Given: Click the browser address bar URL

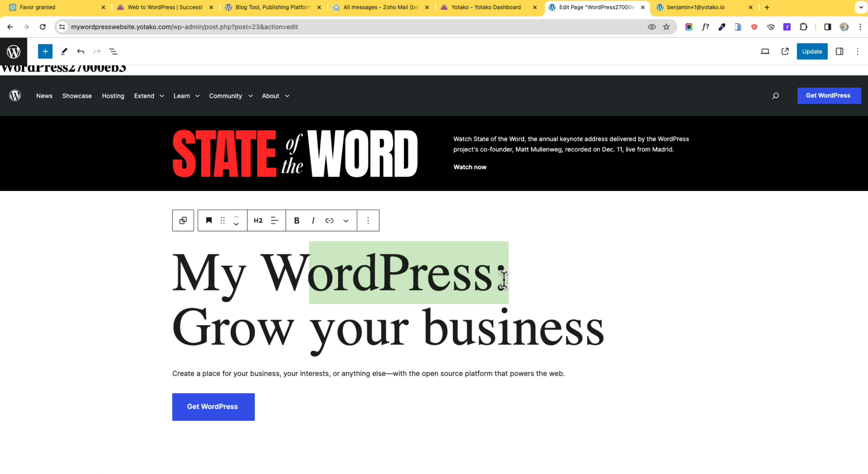Looking at the screenshot, I should 184,27.
